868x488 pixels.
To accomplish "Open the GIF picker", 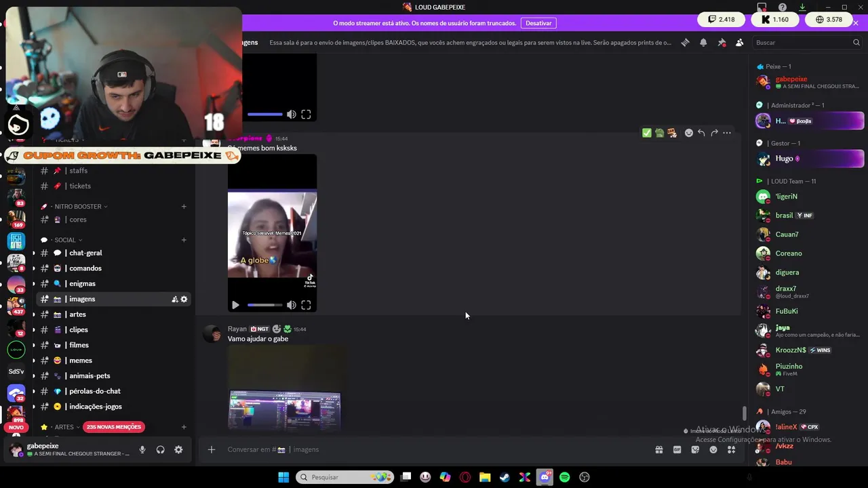I will 677,449.
